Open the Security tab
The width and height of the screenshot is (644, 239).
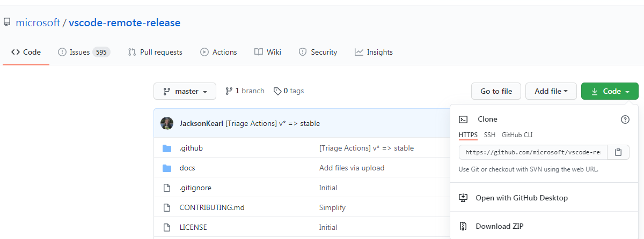[318, 52]
